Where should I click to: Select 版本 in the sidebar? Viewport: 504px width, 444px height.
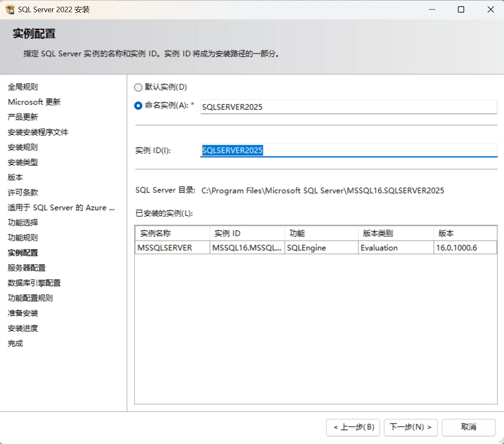15,177
